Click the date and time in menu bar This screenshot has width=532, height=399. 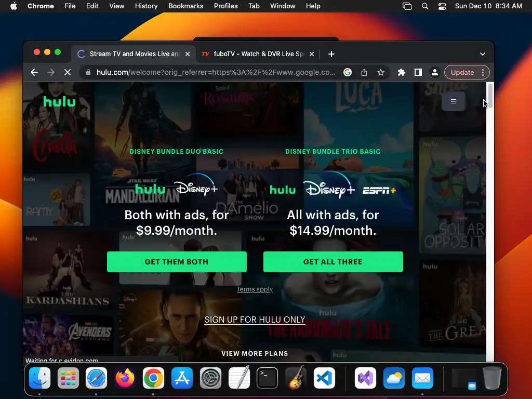pos(488,6)
